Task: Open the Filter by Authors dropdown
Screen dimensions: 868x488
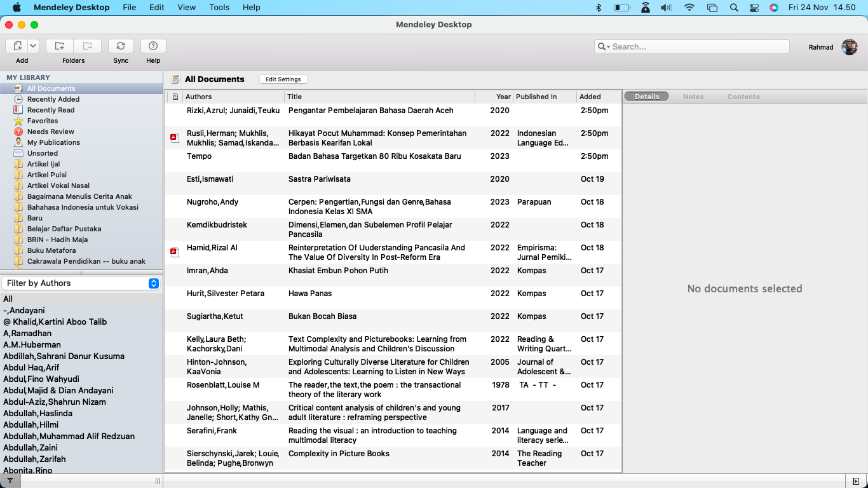Action: click(x=81, y=283)
